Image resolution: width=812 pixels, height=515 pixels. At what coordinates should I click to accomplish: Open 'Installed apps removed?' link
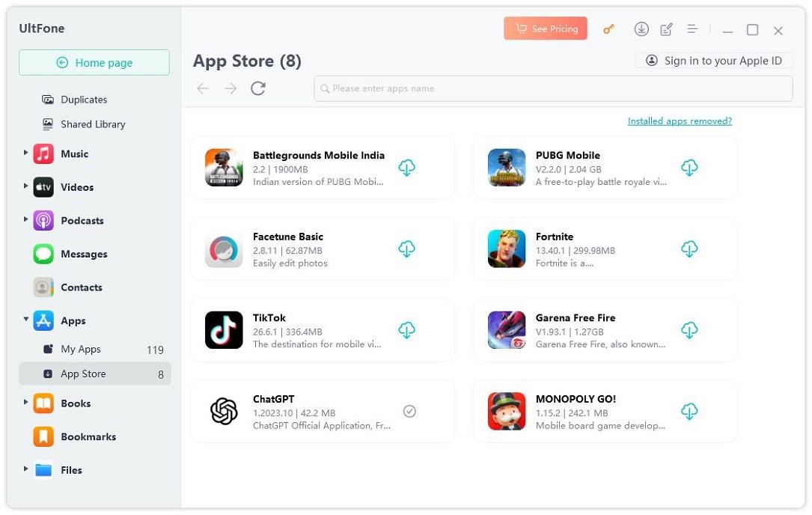(680, 121)
